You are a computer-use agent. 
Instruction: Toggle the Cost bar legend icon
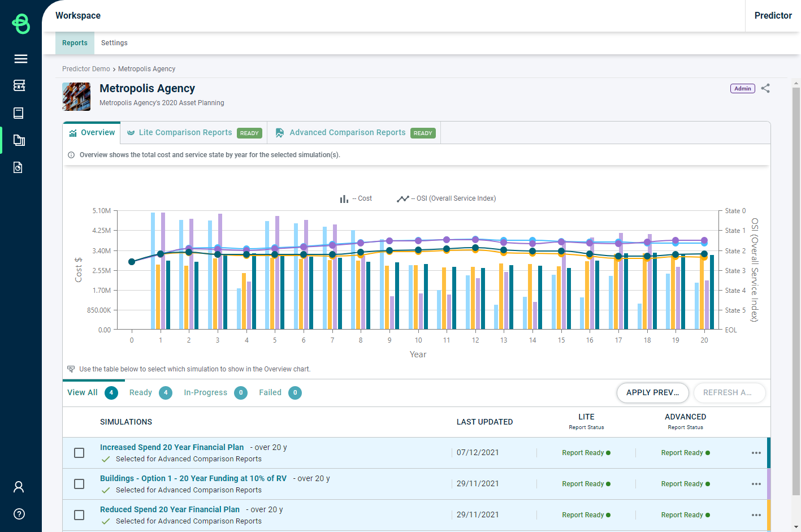point(344,198)
